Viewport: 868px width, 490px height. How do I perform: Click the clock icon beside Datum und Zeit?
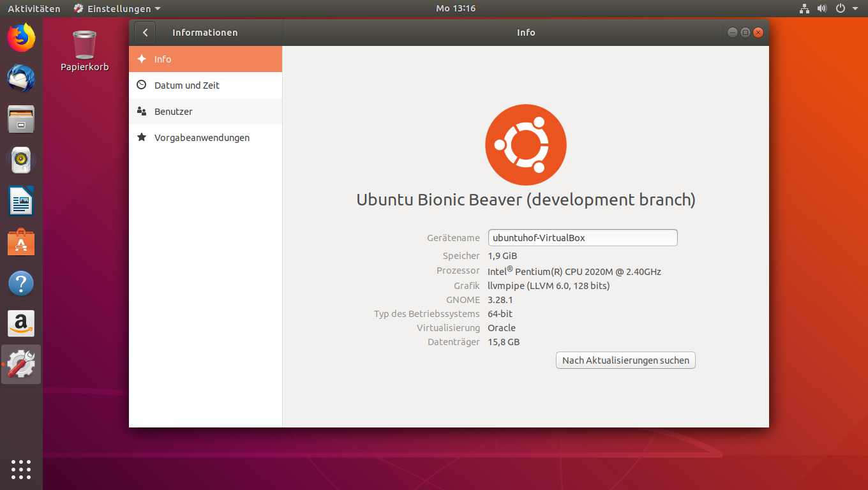pos(142,85)
